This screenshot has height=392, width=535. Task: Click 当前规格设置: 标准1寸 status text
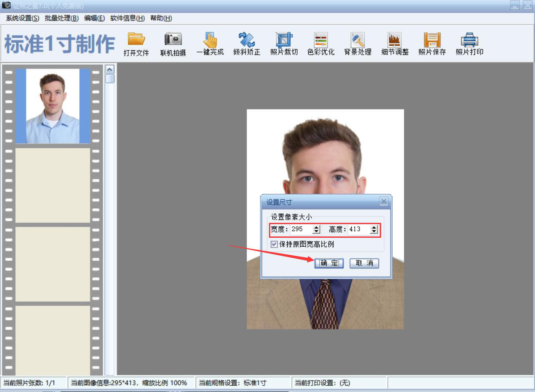click(x=233, y=383)
